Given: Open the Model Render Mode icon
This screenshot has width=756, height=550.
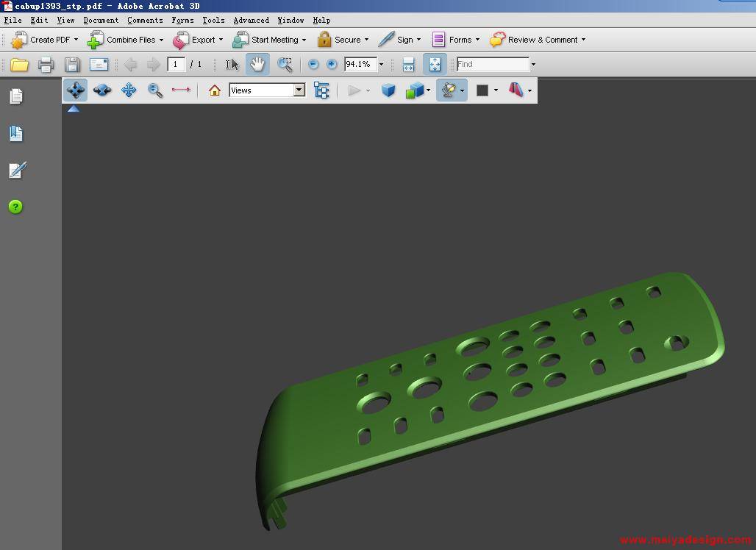Looking at the screenshot, I should pyautogui.click(x=414, y=90).
